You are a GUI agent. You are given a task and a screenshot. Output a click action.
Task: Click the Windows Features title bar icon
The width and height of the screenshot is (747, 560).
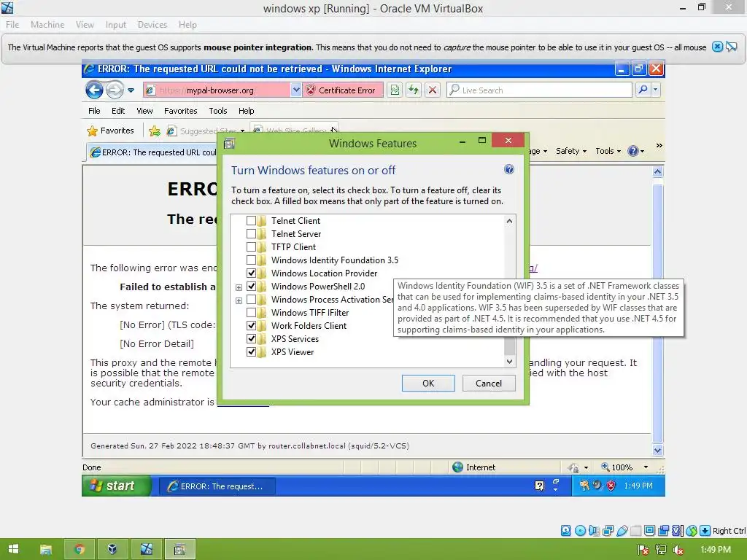point(229,144)
